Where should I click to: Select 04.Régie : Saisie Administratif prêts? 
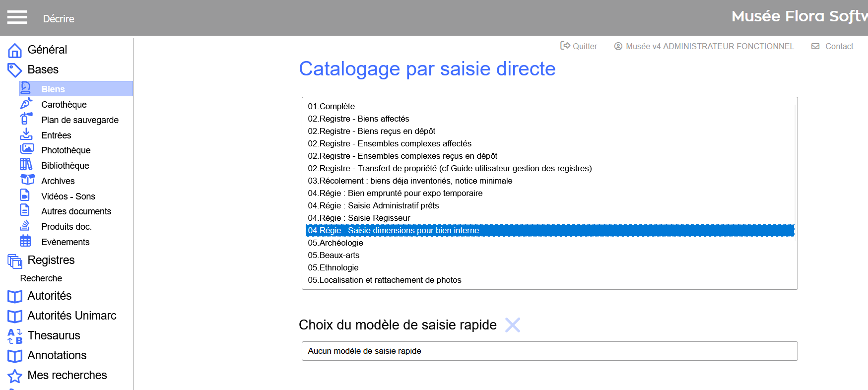point(550,205)
